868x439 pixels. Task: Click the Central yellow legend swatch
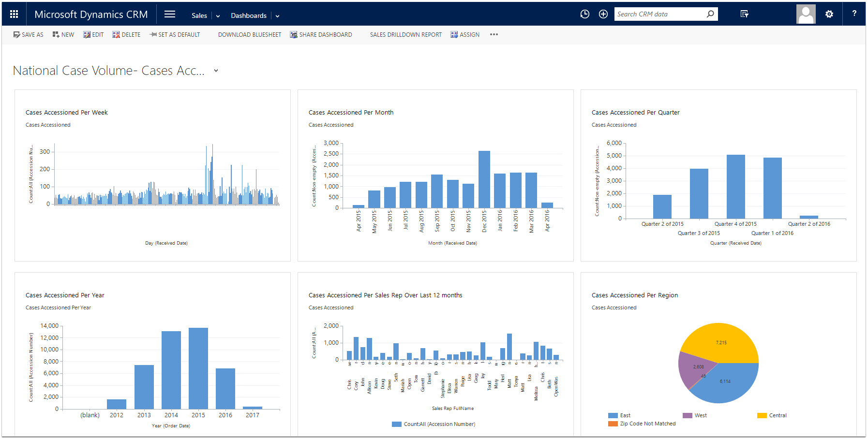tap(762, 416)
